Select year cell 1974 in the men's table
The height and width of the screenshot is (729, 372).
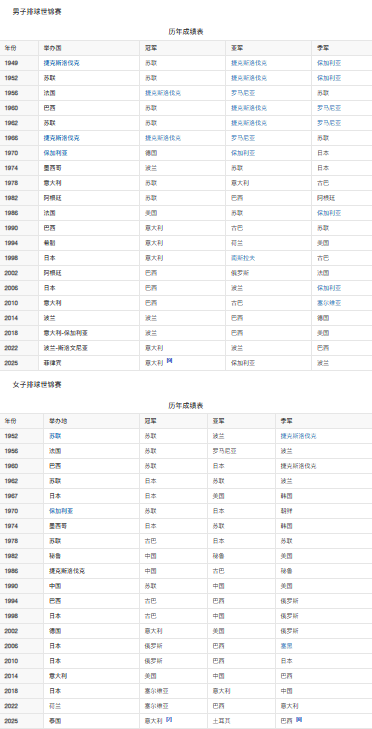(12, 168)
